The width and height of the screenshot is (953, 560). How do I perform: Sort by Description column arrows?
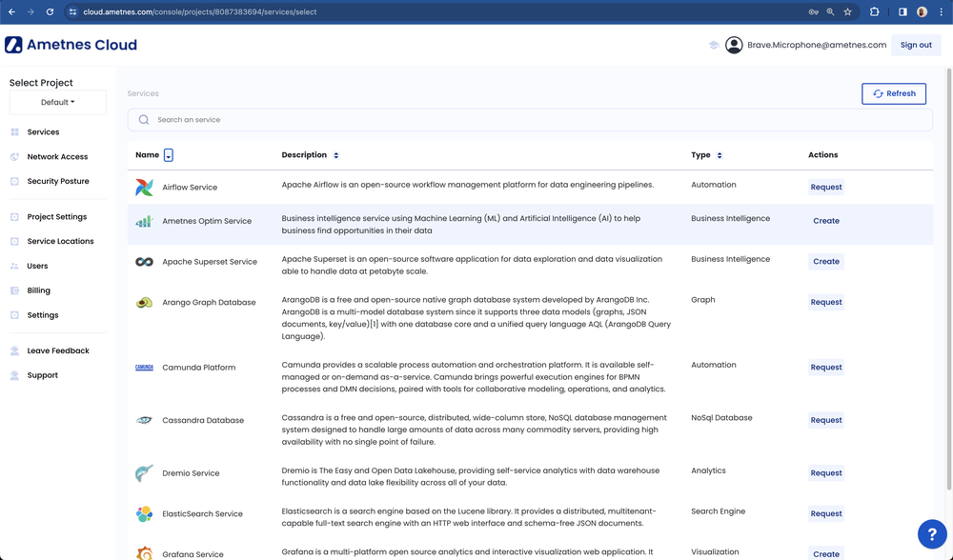pos(336,155)
